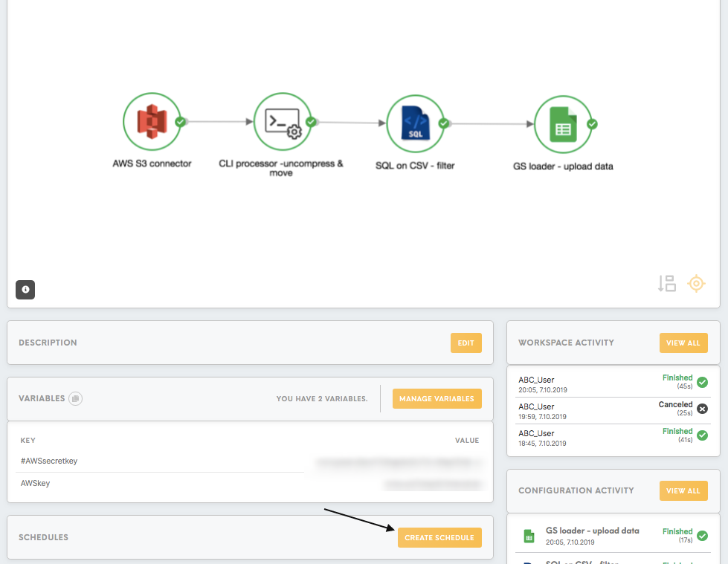
Task: Open Manage Variables
Action: [x=437, y=398]
